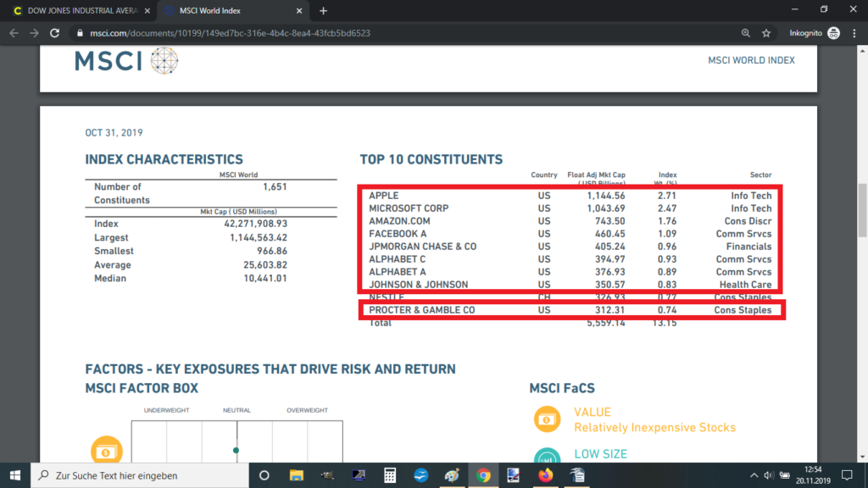Click the Largest value 1,144,563.42
Viewport: 868px width, 488px height.
pyautogui.click(x=259, y=237)
